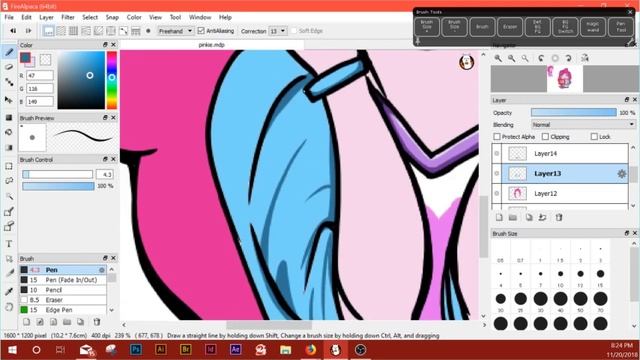
Task: Select the Hand tool in left toolbar
Action: (x=9, y=307)
